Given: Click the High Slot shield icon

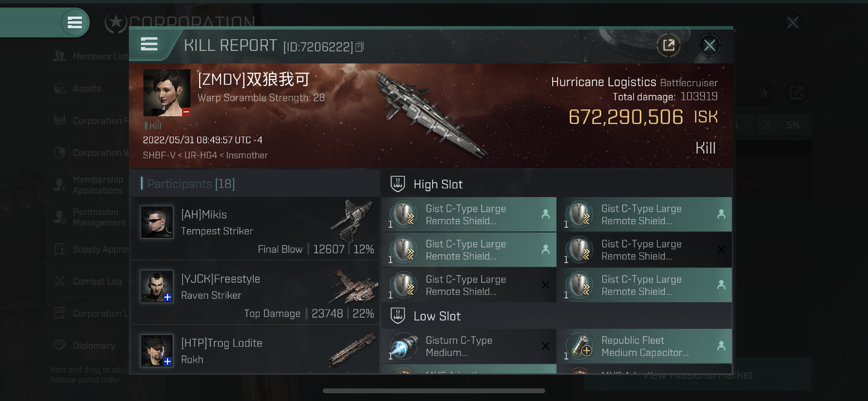Looking at the screenshot, I should tap(398, 184).
